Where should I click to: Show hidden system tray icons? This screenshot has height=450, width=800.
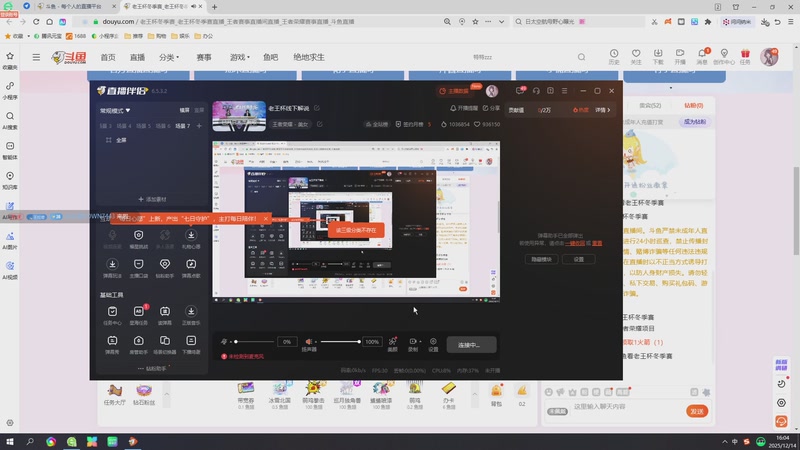point(724,441)
